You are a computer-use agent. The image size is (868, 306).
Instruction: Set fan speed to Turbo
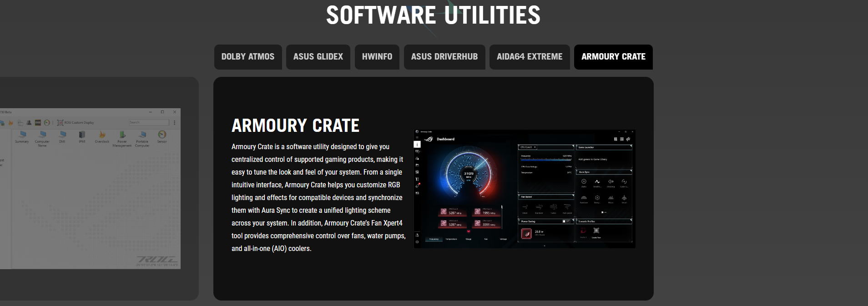(x=553, y=208)
